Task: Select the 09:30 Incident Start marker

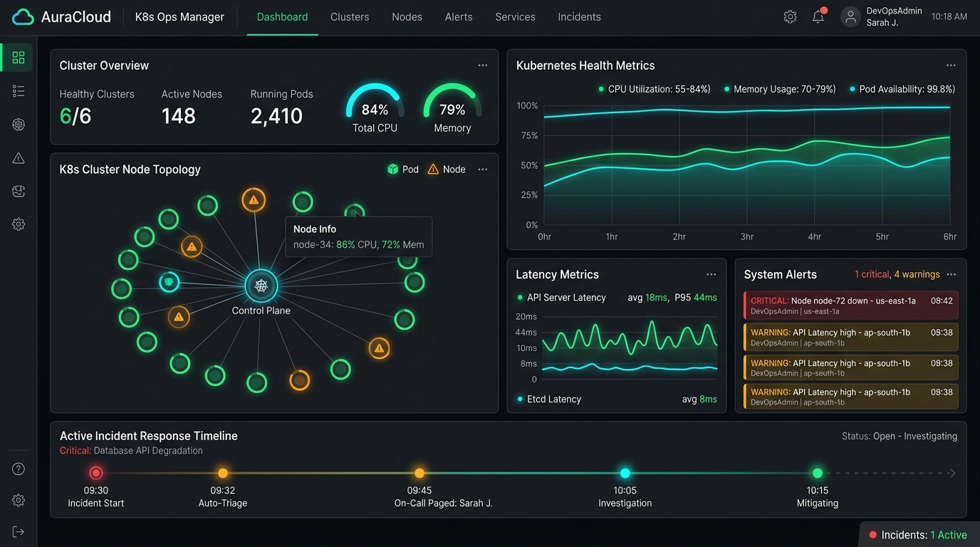Action: tap(96, 473)
